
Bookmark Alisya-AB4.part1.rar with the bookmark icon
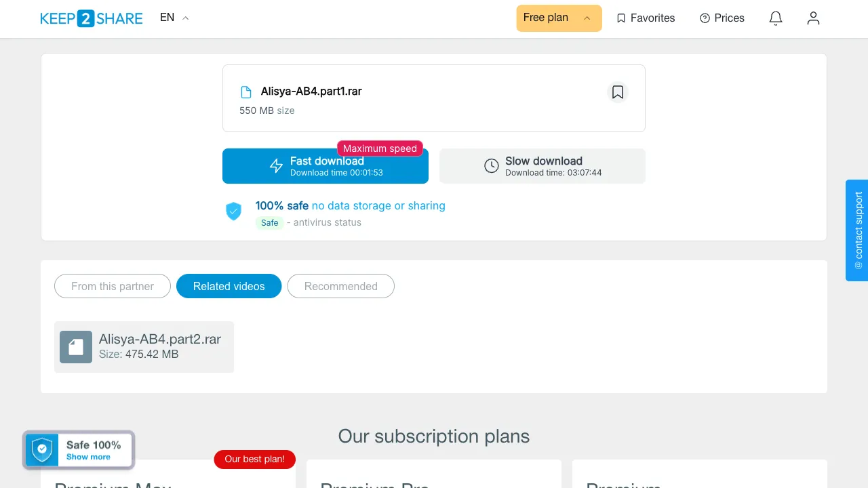click(x=617, y=92)
